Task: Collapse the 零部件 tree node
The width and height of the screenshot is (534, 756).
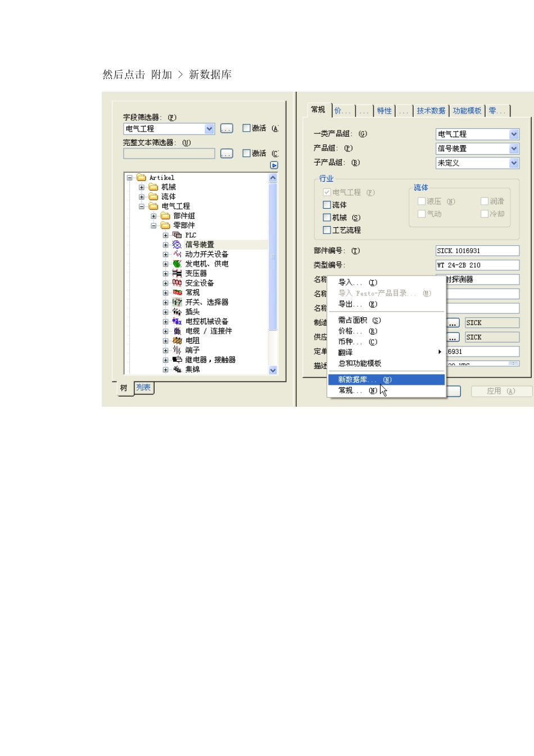Action: [153, 225]
